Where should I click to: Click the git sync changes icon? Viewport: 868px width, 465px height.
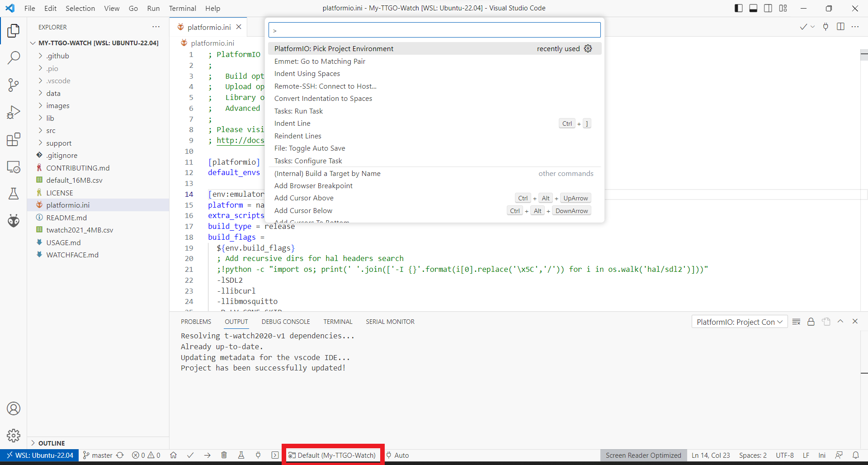pyautogui.click(x=120, y=455)
